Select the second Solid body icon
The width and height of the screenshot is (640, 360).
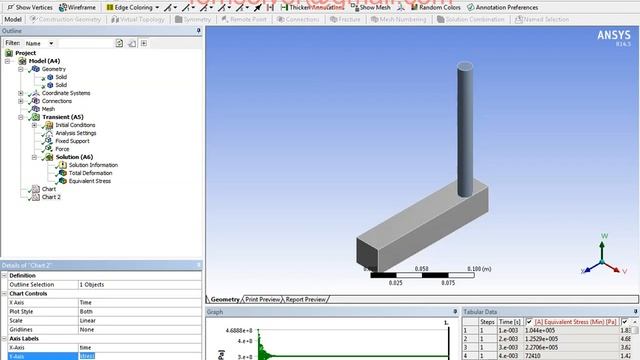pyautogui.click(x=50, y=85)
